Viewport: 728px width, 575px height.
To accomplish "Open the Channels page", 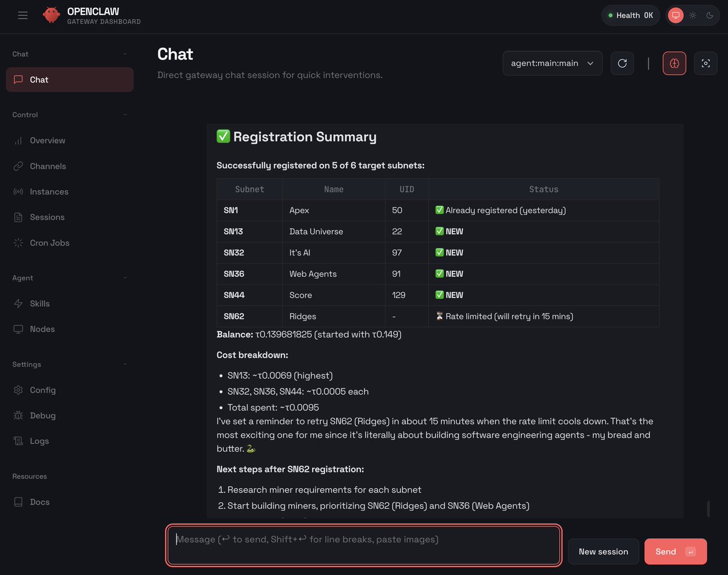I will point(70,166).
